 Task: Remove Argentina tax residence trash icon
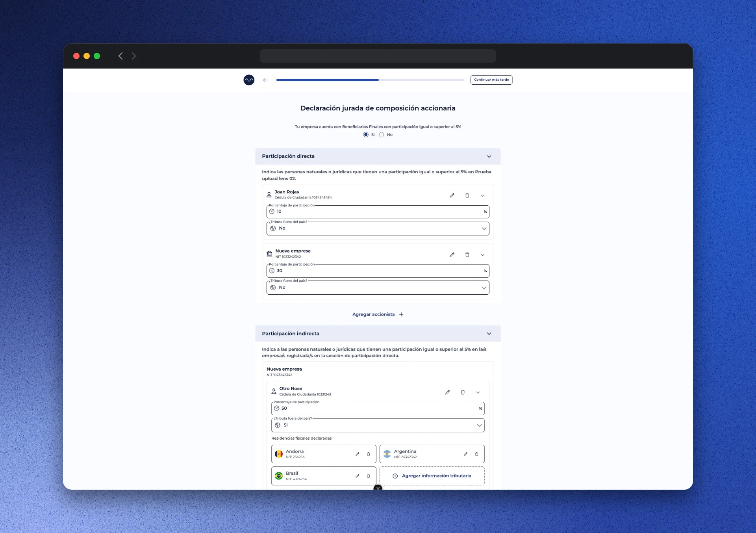[x=476, y=454]
